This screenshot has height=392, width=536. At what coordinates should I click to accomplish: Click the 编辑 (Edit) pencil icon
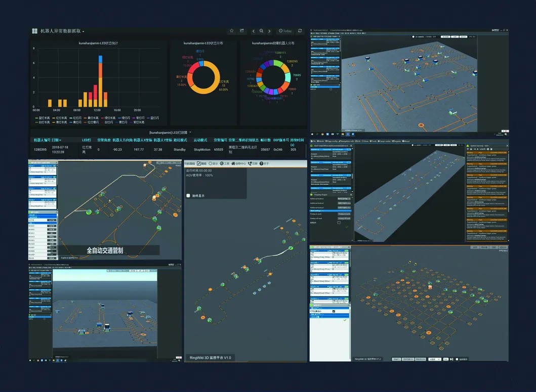pyautogui.click(x=198, y=164)
